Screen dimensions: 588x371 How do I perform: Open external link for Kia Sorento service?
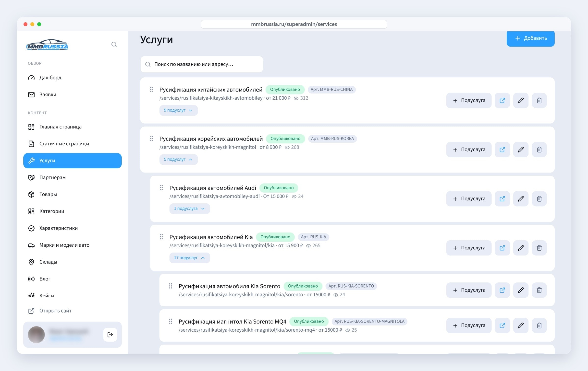point(502,290)
